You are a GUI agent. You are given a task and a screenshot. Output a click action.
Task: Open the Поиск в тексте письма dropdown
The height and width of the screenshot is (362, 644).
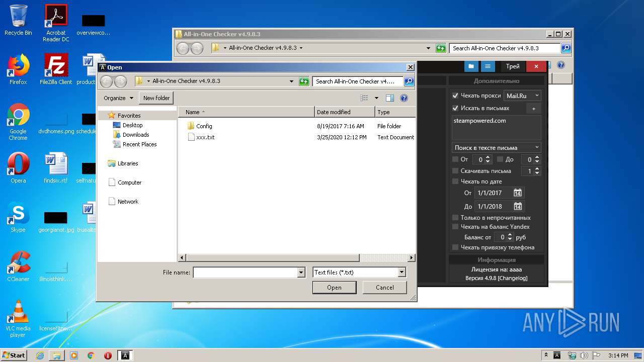pos(496,147)
